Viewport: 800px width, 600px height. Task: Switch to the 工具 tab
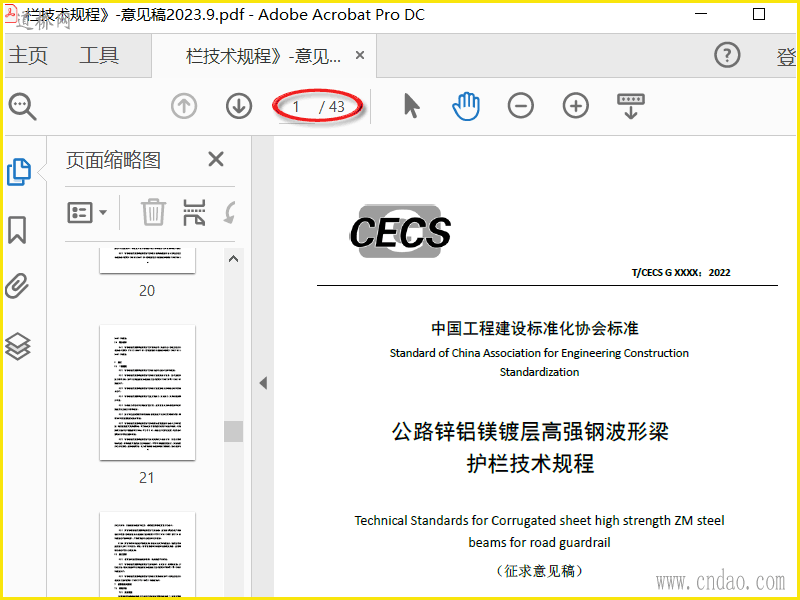(99, 55)
